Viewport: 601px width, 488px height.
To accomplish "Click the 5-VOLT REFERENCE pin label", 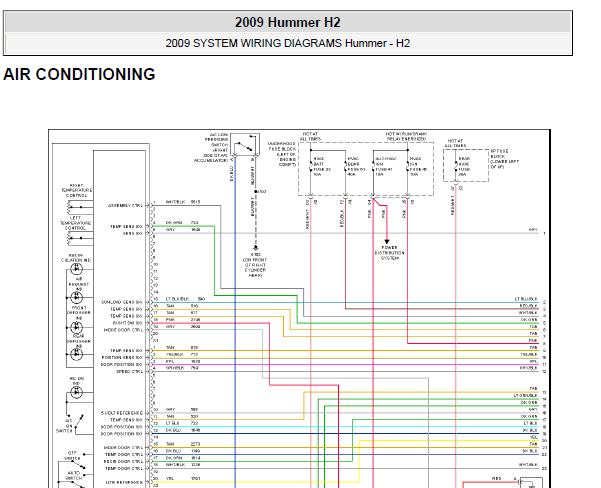I will (x=122, y=413).
